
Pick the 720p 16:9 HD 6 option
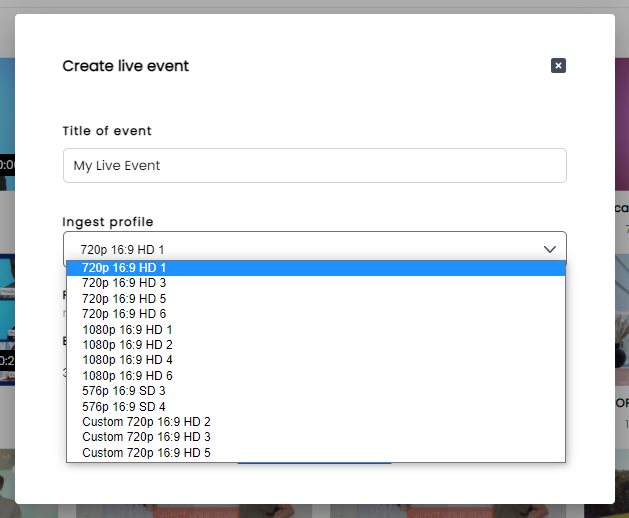[x=316, y=314]
